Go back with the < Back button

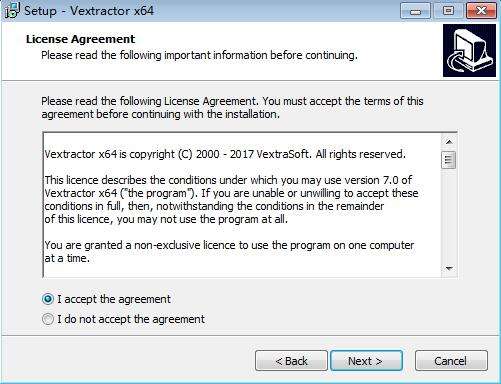click(x=291, y=361)
